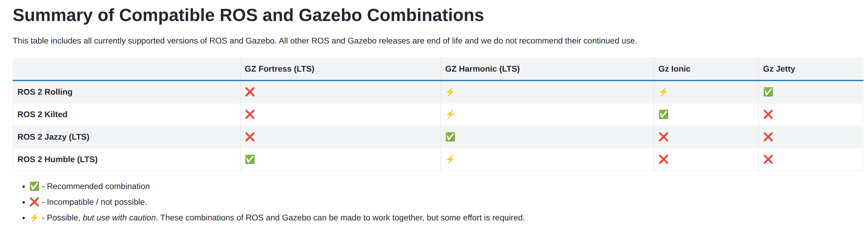Click red X for Jazzy and Ionic
Screen dimensions: 868x234
tap(663, 137)
